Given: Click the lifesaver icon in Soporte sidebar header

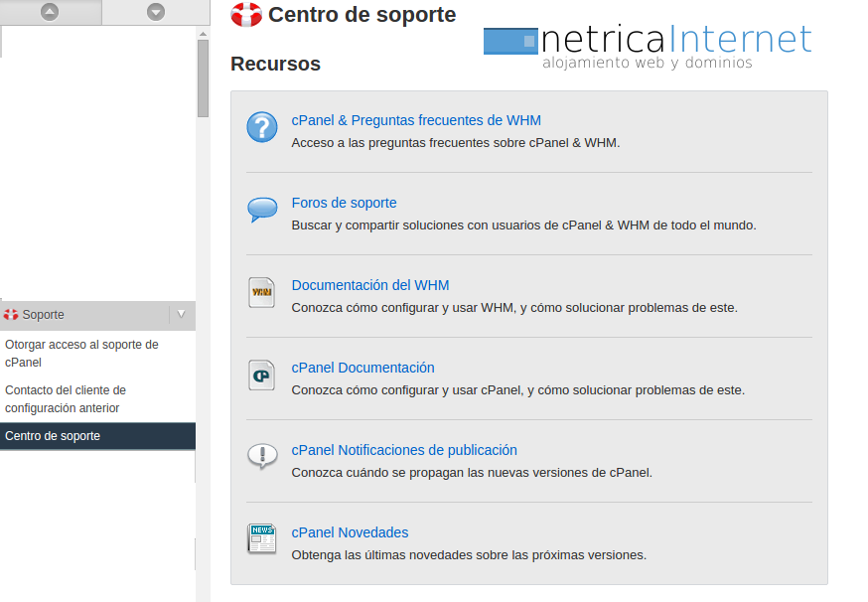Looking at the screenshot, I should pyautogui.click(x=11, y=315).
